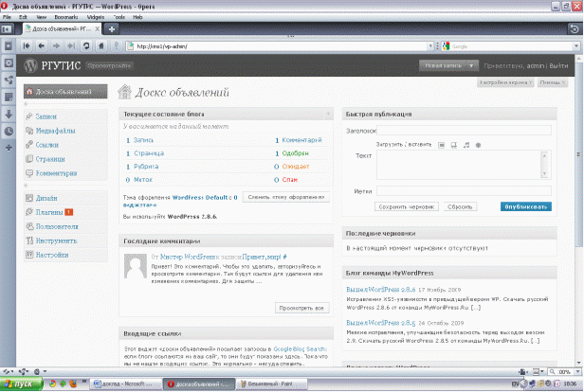Go forward with the browser forward arrow

pyautogui.click(x=56, y=45)
